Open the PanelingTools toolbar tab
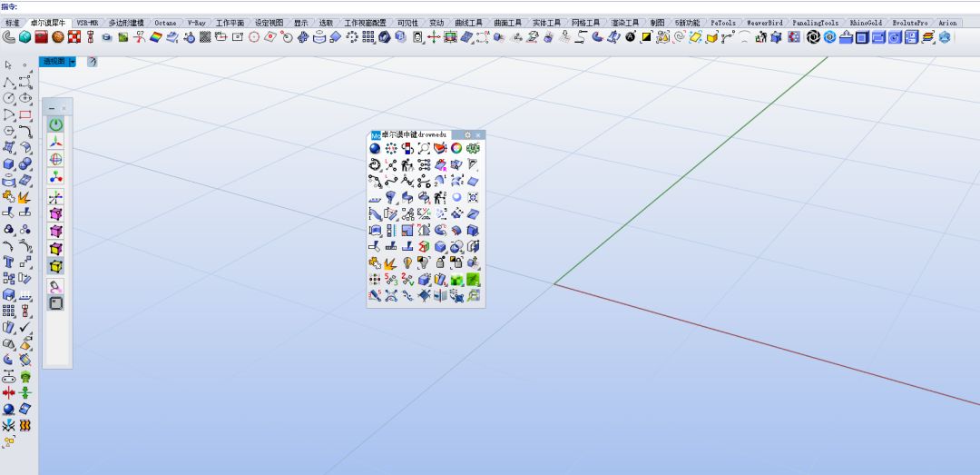The image size is (980, 475). pos(816,23)
